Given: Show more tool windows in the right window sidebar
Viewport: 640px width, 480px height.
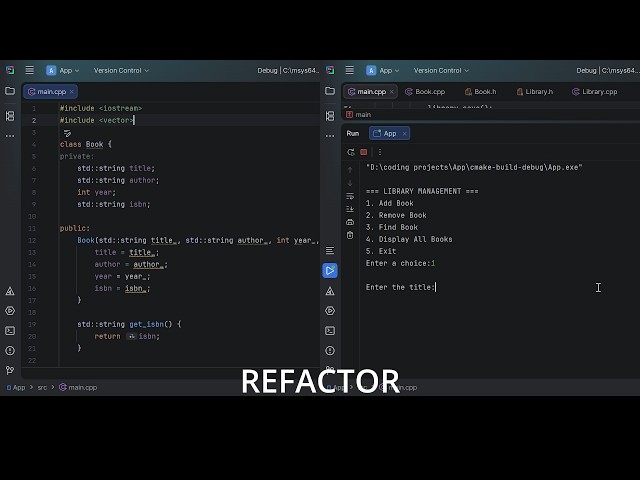Looking at the screenshot, I should (x=330, y=136).
